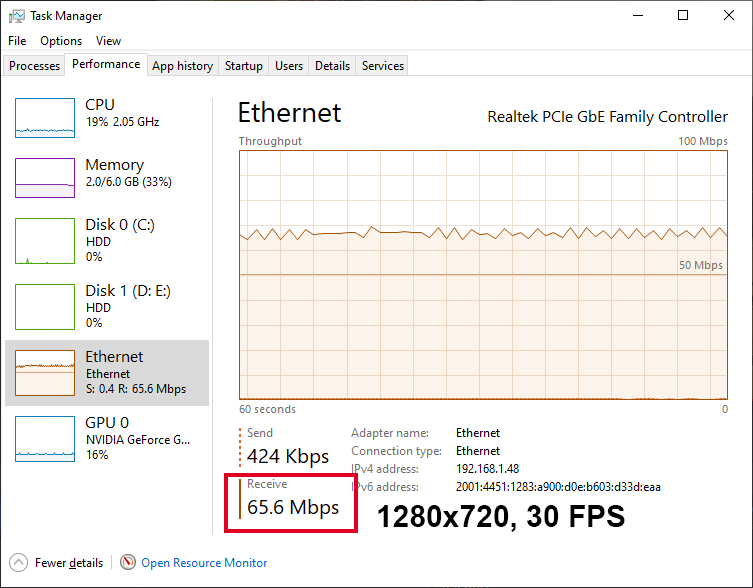Open Resource Monitor link
Viewport: 753px width, 588px height.
[x=204, y=563]
